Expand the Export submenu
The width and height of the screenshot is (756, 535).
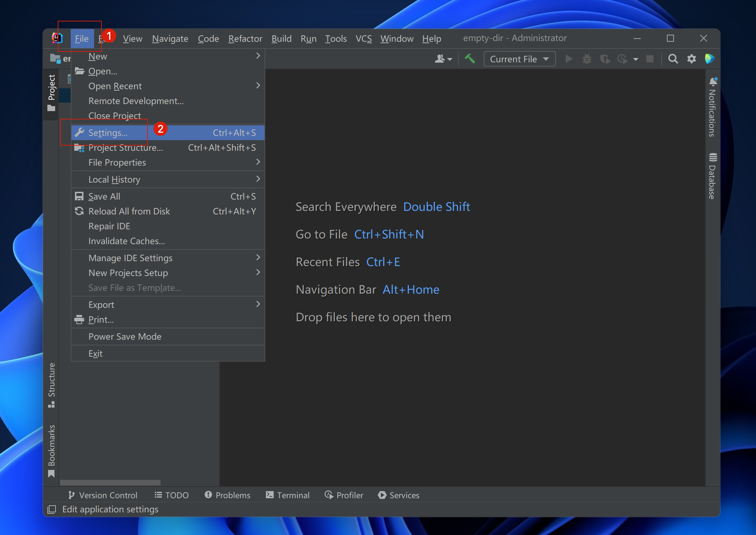[168, 305]
